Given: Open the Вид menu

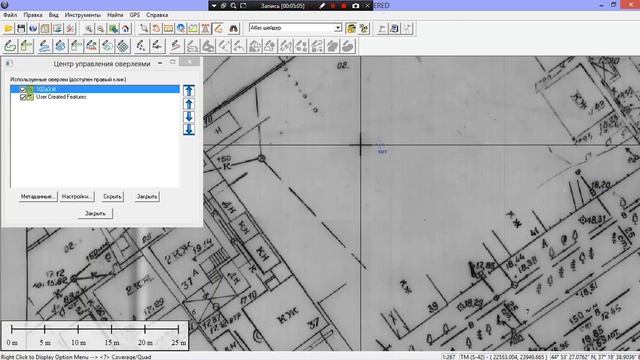Looking at the screenshot, I should (53, 15).
